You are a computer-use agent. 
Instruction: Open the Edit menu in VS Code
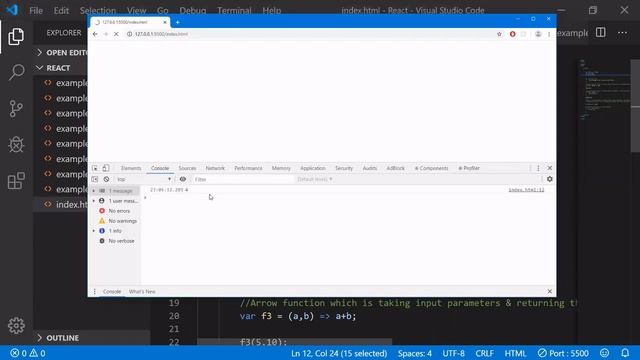pos(61,10)
